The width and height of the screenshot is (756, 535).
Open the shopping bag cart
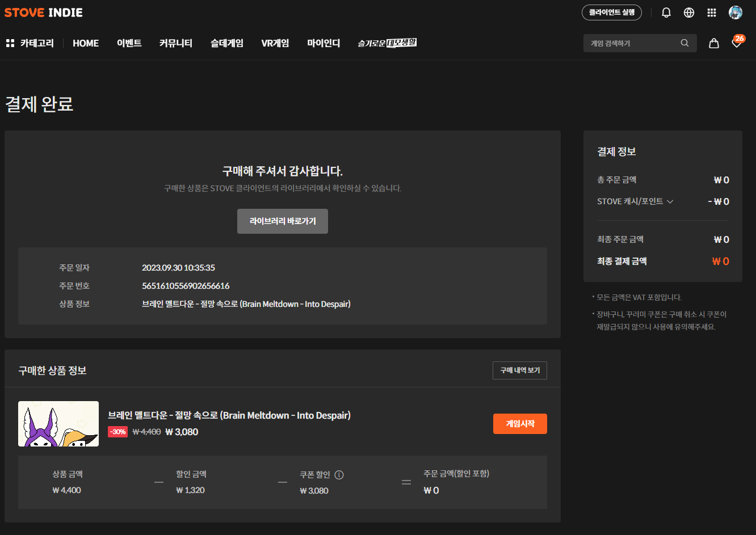coord(714,43)
